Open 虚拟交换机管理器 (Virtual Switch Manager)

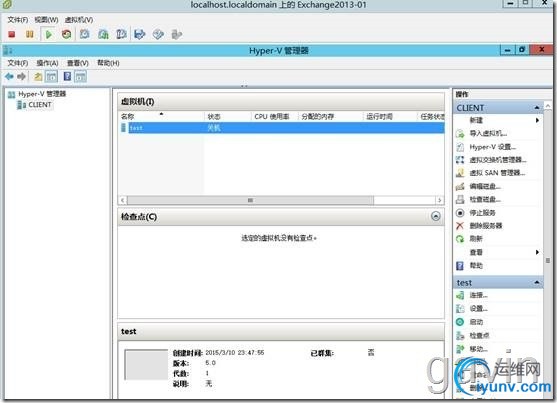(498, 160)
